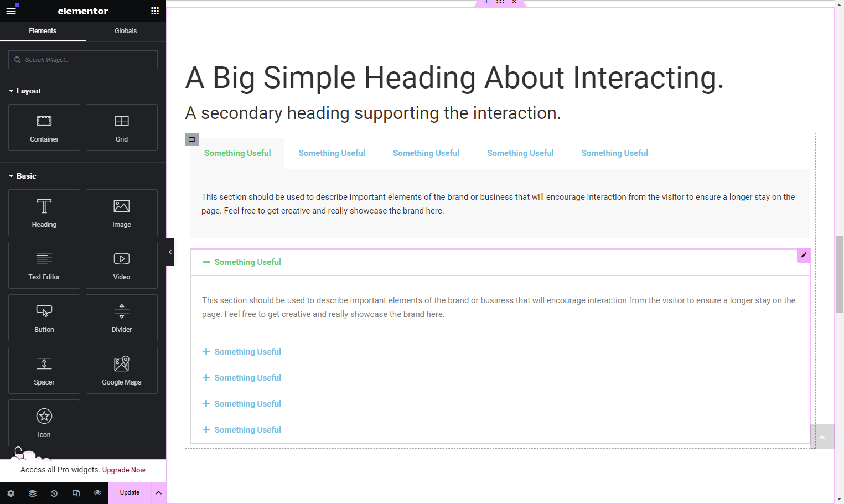Choose the Icon widget

click(x=44, y=423)
